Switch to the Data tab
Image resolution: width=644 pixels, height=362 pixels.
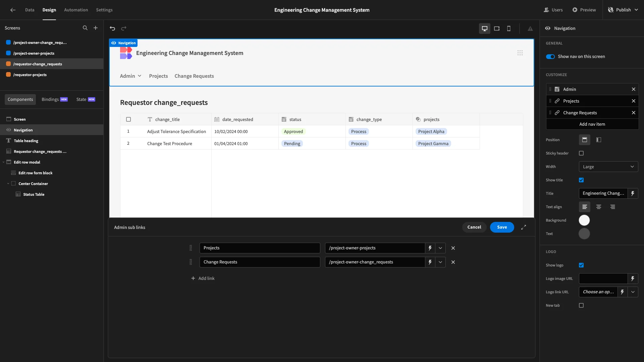30,10
